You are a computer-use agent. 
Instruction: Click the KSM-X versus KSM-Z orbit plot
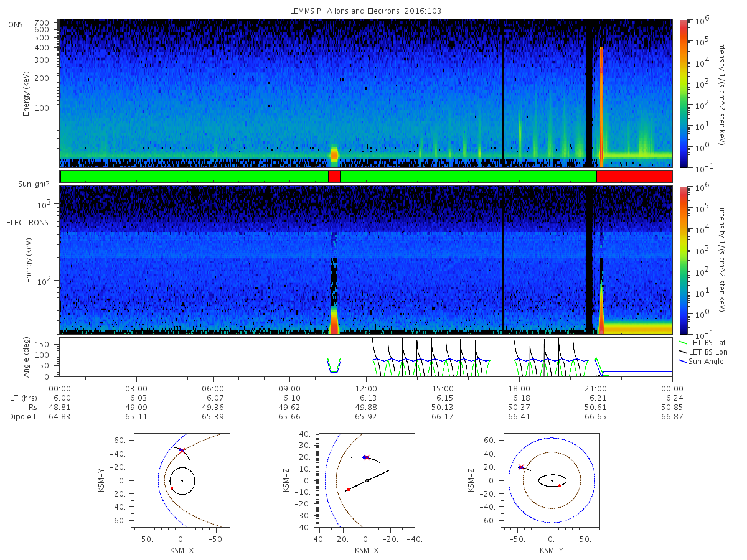(367, 480)
